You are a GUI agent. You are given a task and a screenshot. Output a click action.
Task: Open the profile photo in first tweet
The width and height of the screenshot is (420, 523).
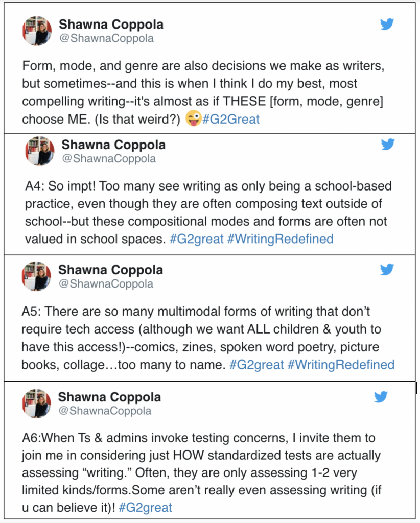click(37, 31)
